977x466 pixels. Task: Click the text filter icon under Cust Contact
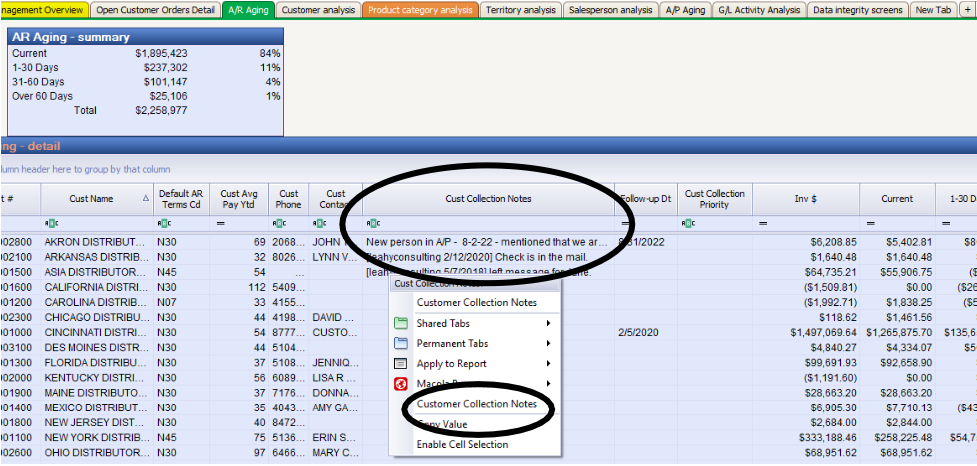coord(318,223)
